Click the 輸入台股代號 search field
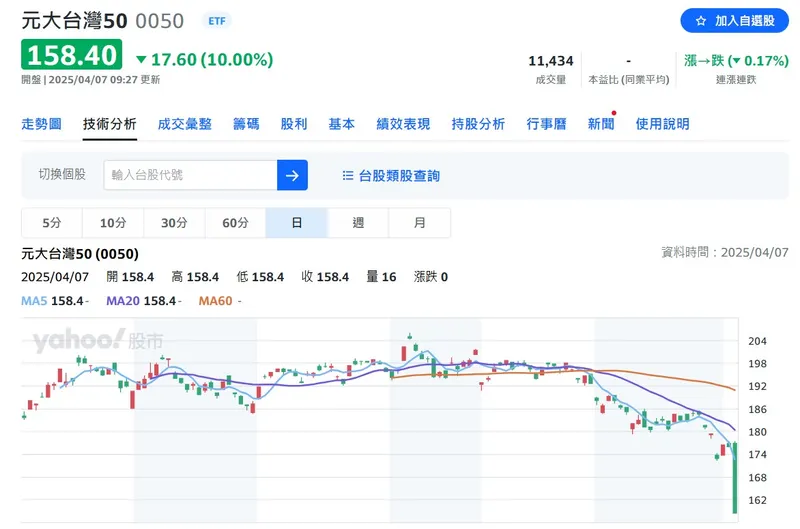Screen dimensions: 800x529 tap(190, 175)
